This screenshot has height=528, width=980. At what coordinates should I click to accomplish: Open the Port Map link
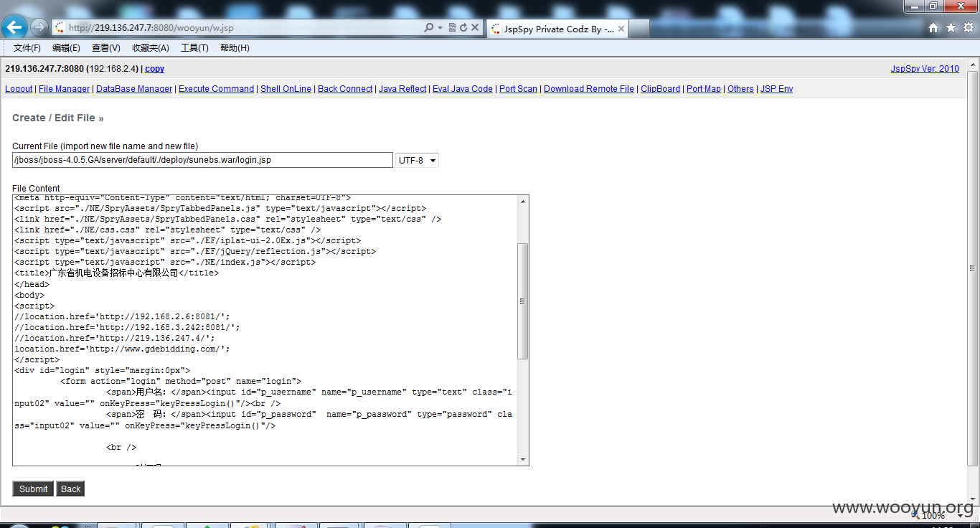coord(704,89)
